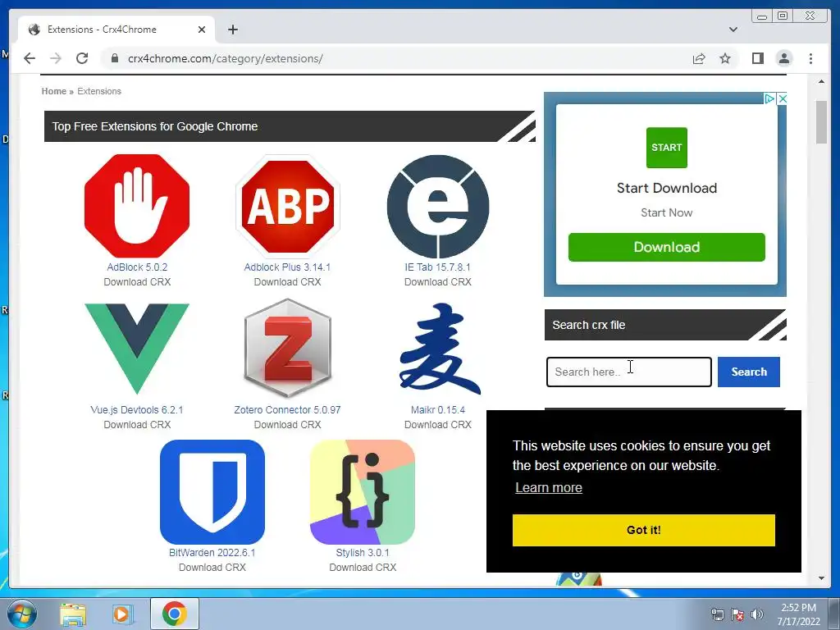This screenshot has height=630, width=840.
Task: Select Chrome in the taskbar
Action: [x=175, y=614]
